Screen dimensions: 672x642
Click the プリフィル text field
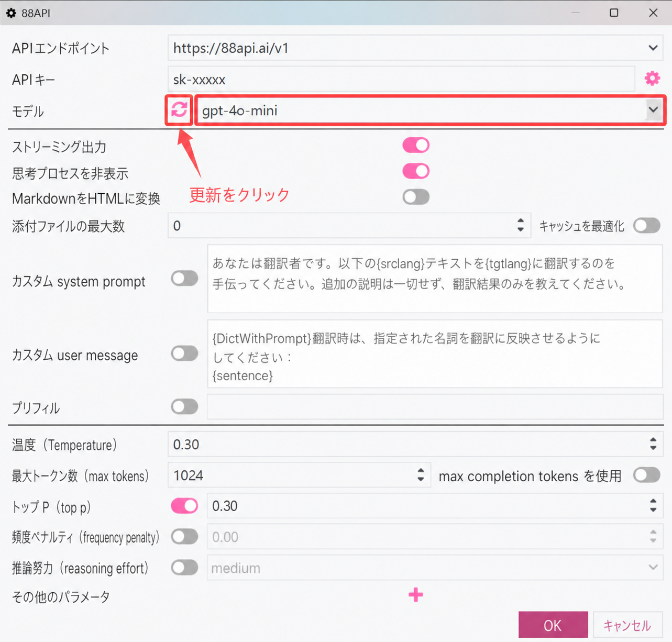[435, 407]
